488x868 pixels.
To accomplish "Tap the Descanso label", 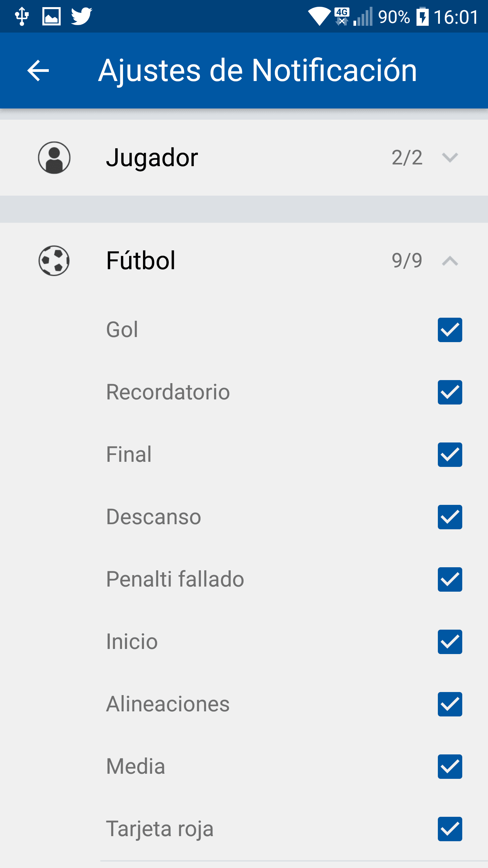I will [x=154, y=517].
